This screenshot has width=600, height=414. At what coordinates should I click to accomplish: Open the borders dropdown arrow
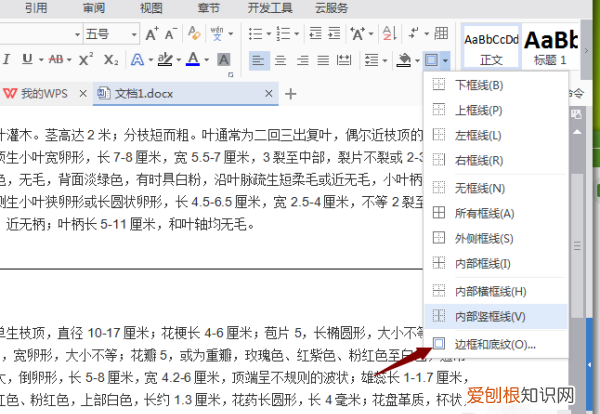point(445,60)
